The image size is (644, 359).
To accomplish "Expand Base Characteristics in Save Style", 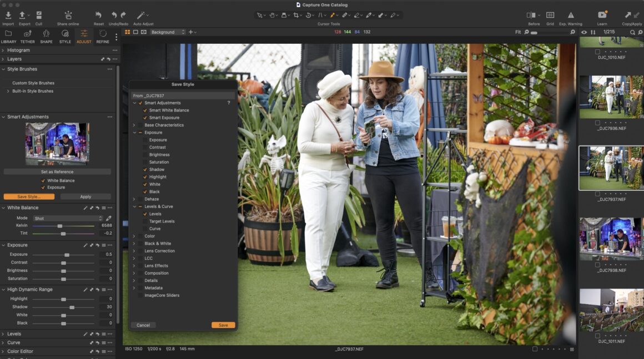I will [134, 125].
